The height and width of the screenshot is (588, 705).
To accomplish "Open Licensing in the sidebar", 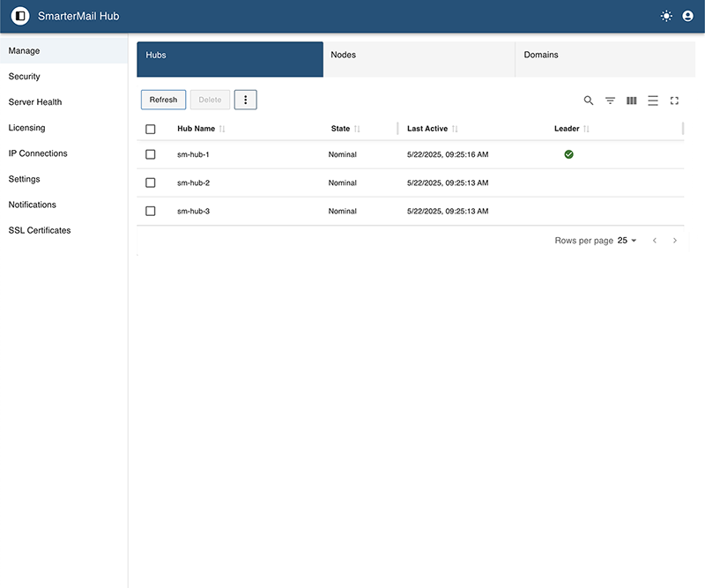I will [x=63, y=127].
